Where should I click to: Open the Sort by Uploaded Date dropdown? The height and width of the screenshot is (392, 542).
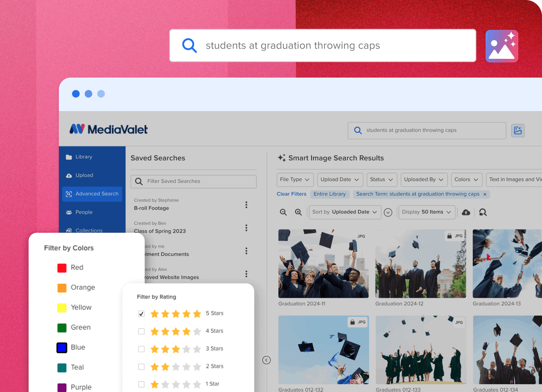(x=345, y=212)
